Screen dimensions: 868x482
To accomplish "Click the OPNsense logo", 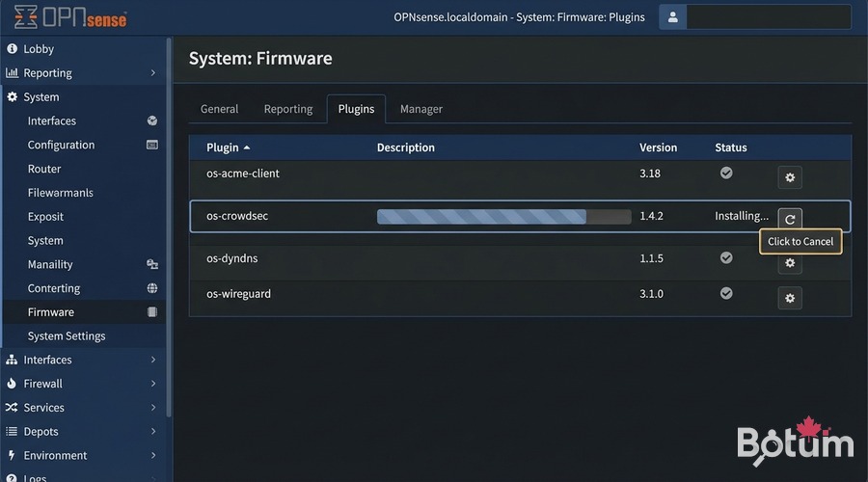I will pos(70,17).
